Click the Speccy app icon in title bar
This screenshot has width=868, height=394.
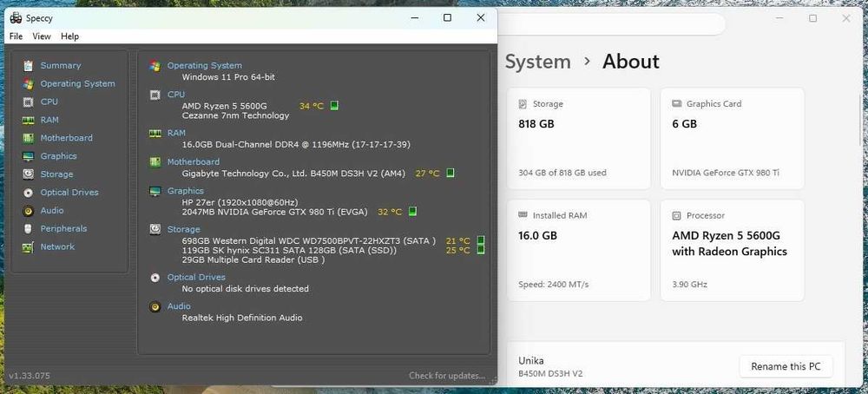16,17
